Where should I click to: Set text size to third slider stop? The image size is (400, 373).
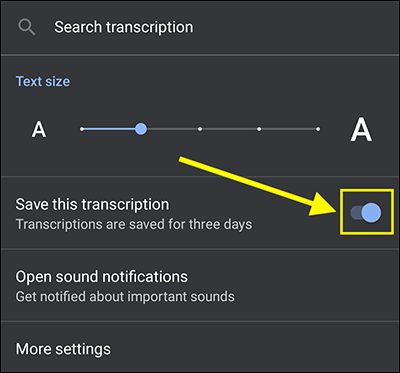pos(200,129)
